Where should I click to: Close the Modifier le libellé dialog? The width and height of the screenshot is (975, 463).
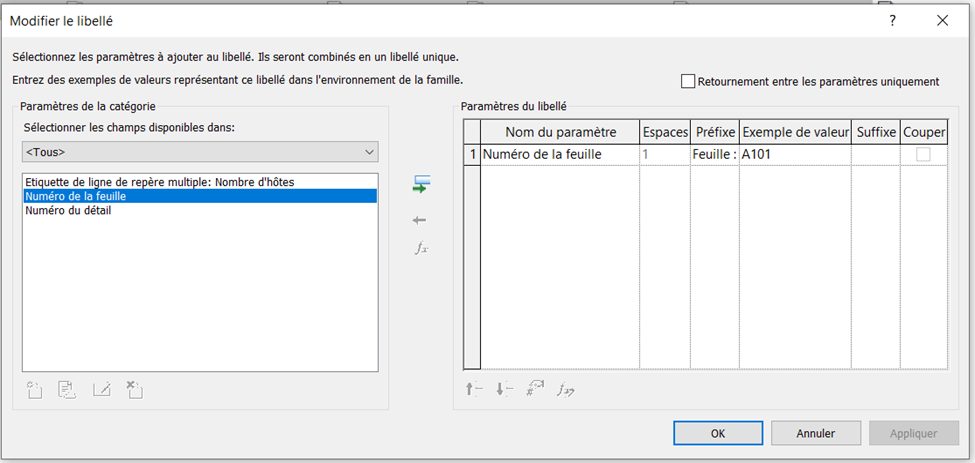point(943,21)
